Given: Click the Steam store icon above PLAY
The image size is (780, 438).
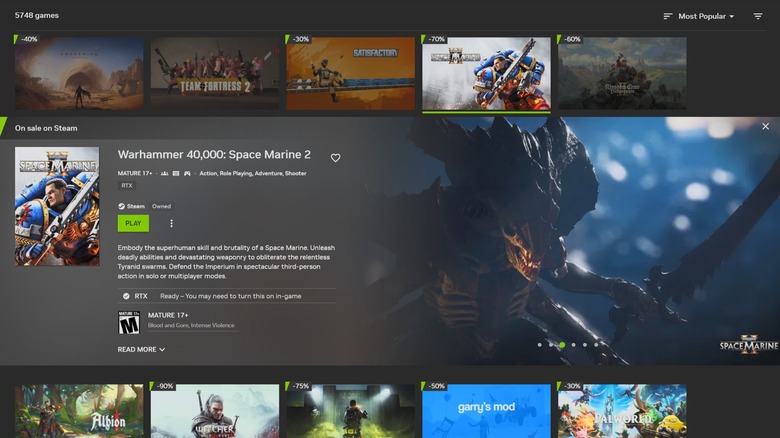Looking at the screenshot, I should 121,206.
